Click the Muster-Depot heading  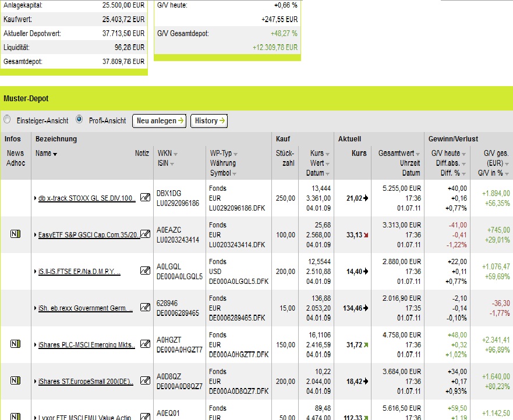click(x=26, y=98)
